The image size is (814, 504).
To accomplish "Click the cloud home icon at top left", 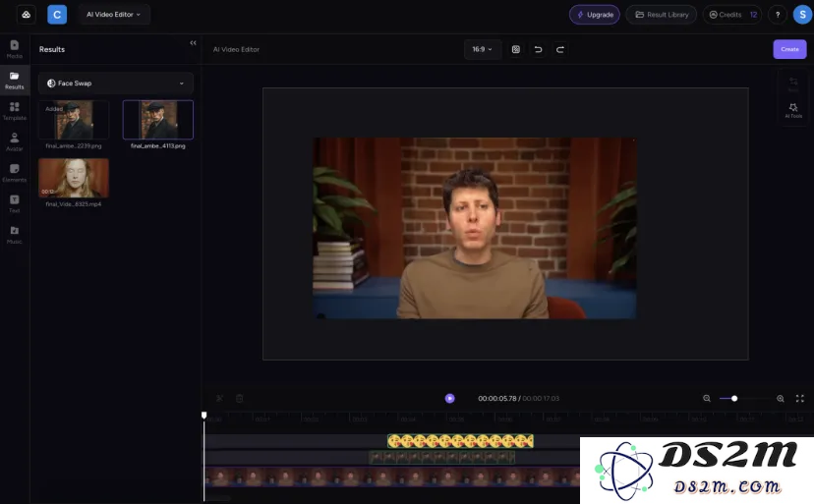I will 26,15.
